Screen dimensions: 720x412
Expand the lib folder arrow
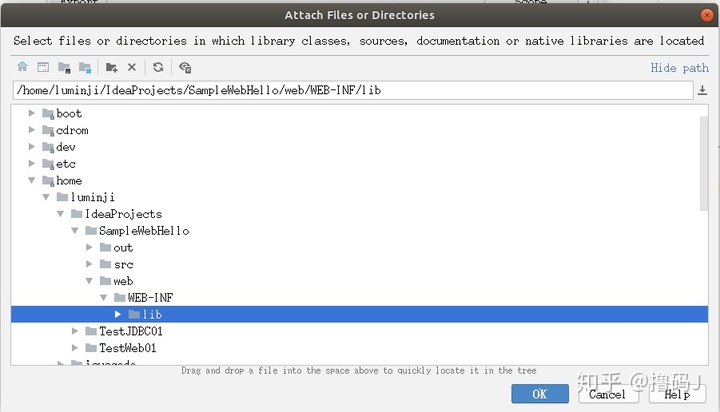(x=118, y=314)
